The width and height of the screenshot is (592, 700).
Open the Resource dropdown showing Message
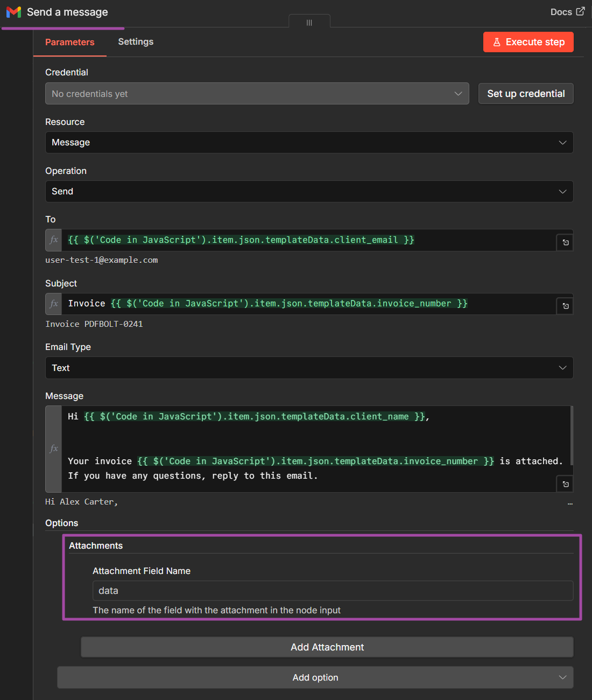pyautogui.click(x=309, y=142)
